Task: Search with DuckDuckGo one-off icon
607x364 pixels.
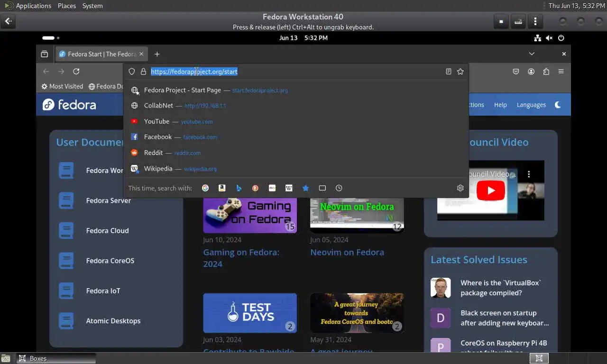Action: click(255, 188)
